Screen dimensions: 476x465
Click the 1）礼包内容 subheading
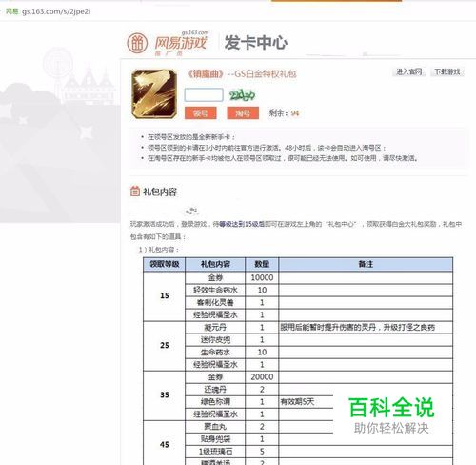159,250
